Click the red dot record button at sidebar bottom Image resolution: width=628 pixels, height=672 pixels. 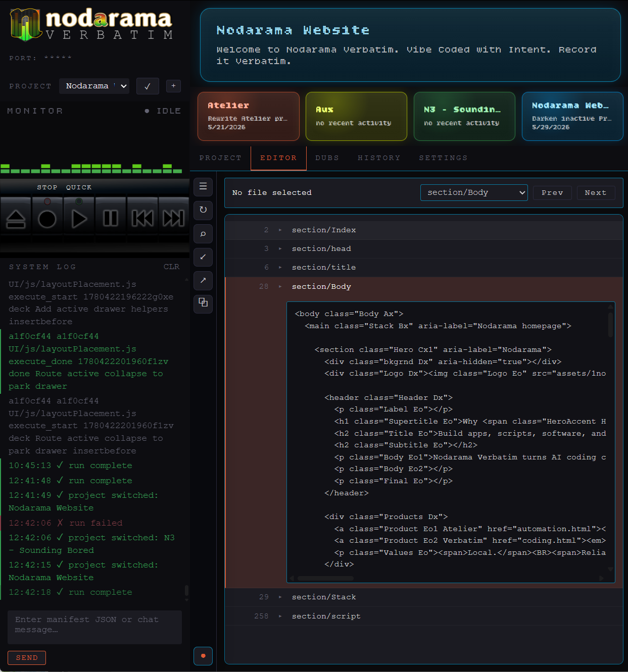[203, 656]
